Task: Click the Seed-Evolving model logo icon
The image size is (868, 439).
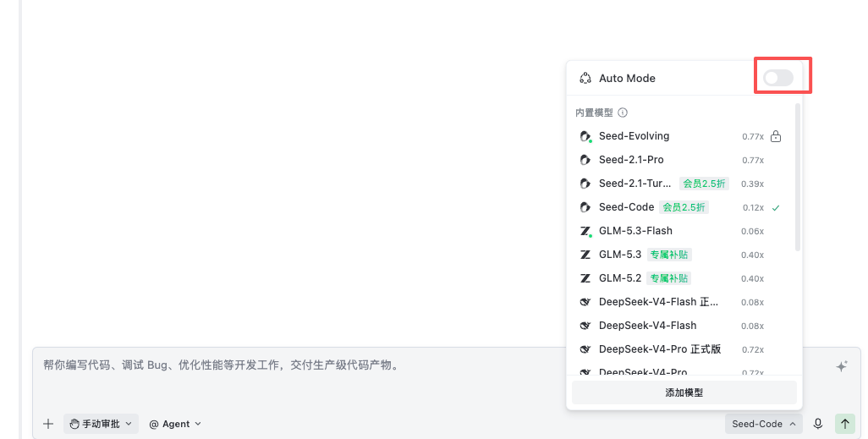Action: (x=585, y=136)
